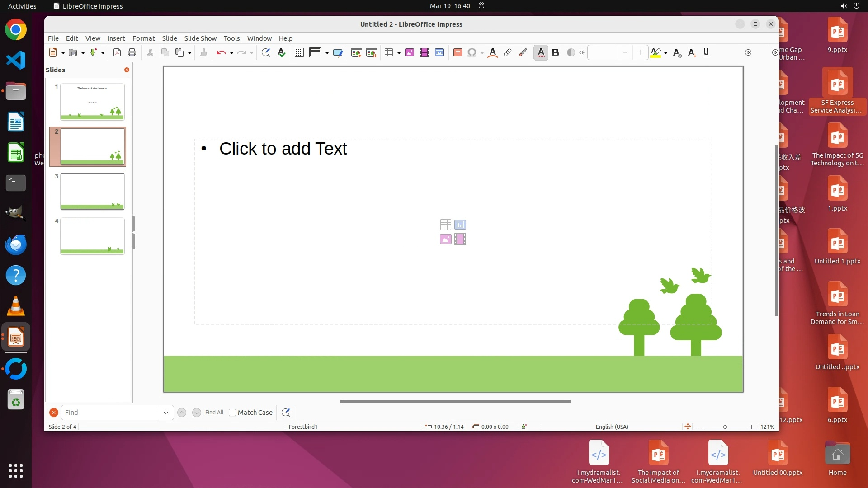Open the Format menu

click(x=143, y=38)
